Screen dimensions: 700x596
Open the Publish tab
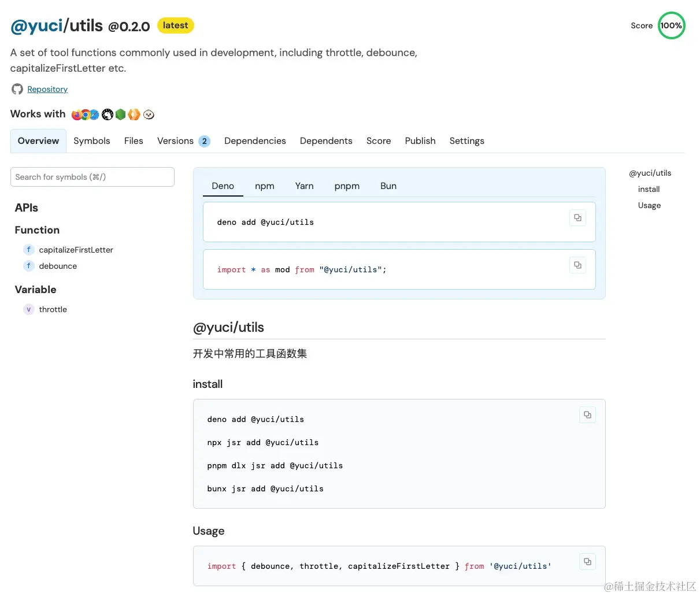[420, 141]
